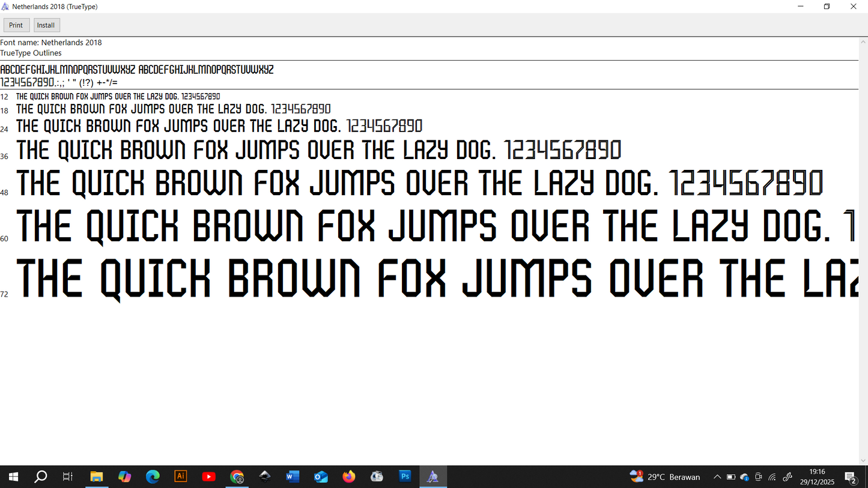This screenshot has height=488, width=868.
Task: Close the Netherlands 2018 font window
Action: 854,7
